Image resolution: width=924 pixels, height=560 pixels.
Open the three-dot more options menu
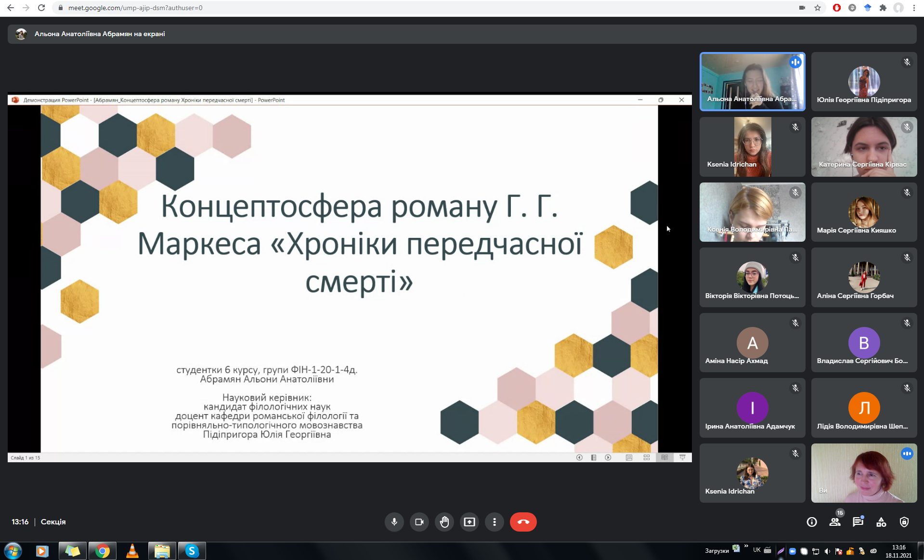(x=495, y=522)
